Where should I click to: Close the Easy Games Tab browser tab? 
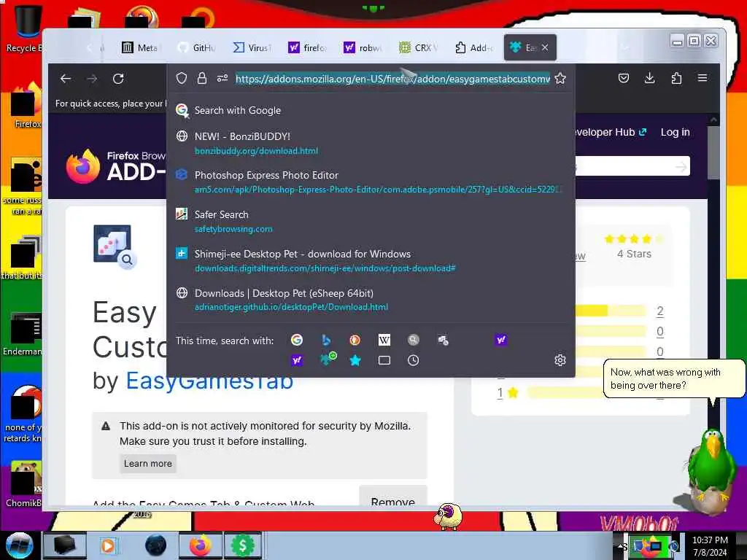(545, 47)
